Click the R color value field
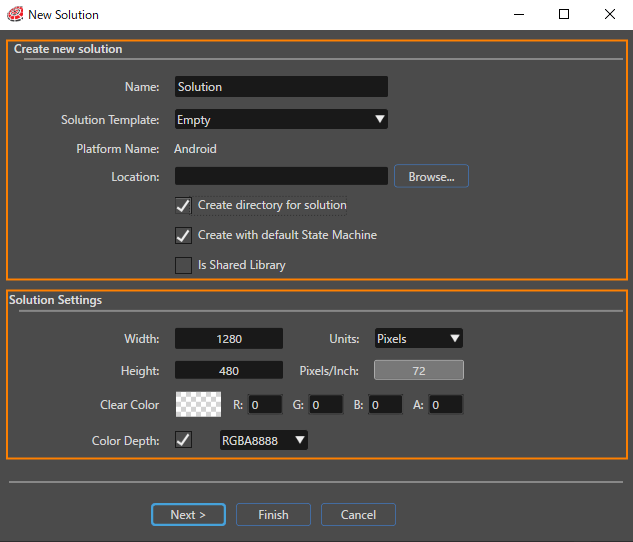Viewport: 633px width, 542px height. (x=265, y=404)
